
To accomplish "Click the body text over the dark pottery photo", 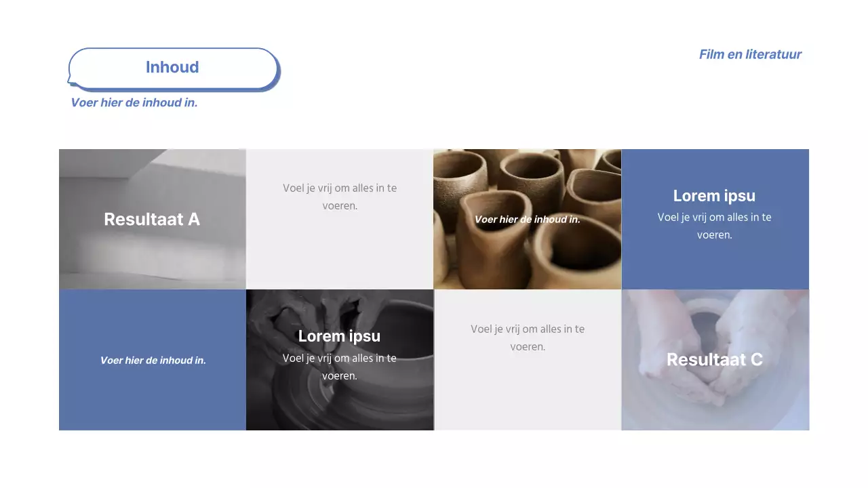I will click(x=340, y=367).
